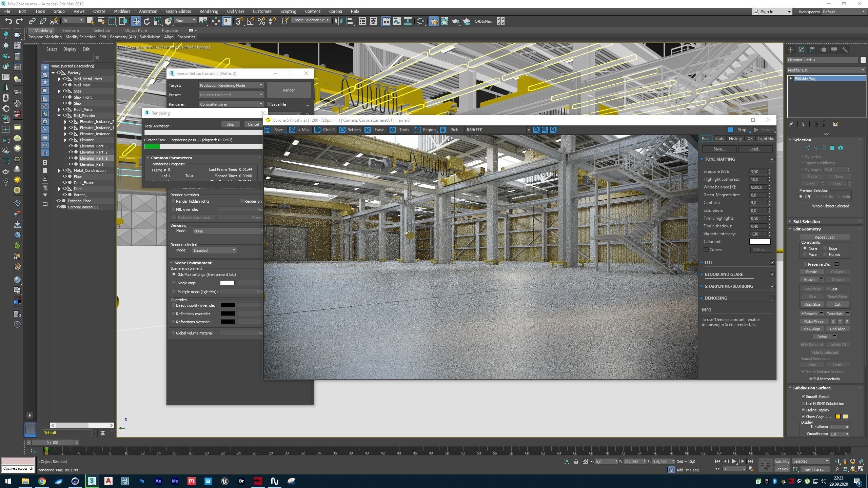
Task: Click zoom in icon in frame buffer
Action: click(x=536, y=130)
